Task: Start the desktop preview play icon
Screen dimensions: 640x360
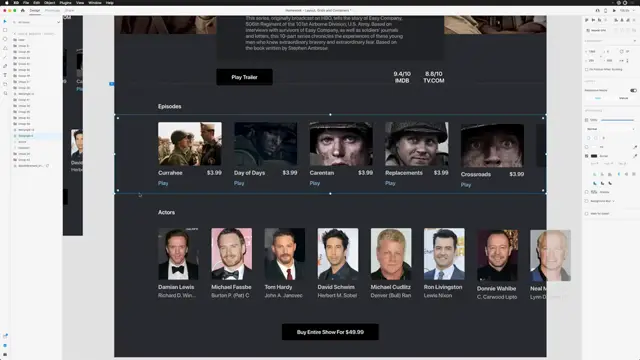Action: [x=614, y=10]
